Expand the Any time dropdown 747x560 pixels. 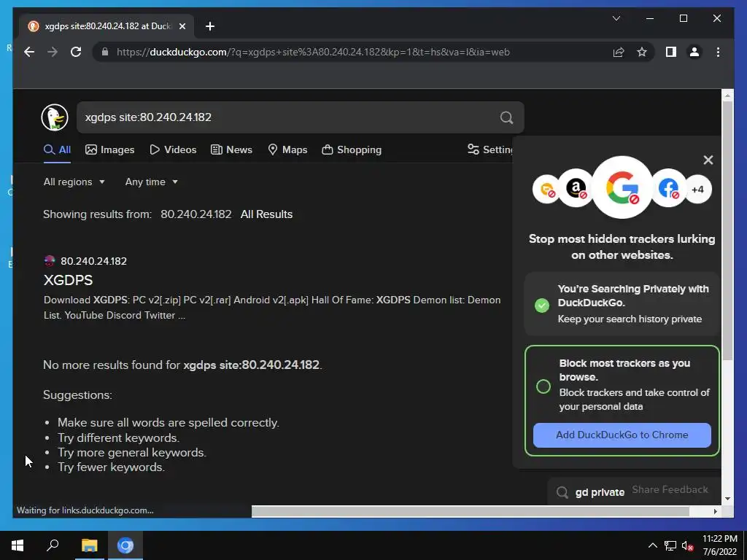tap(151, 182)
